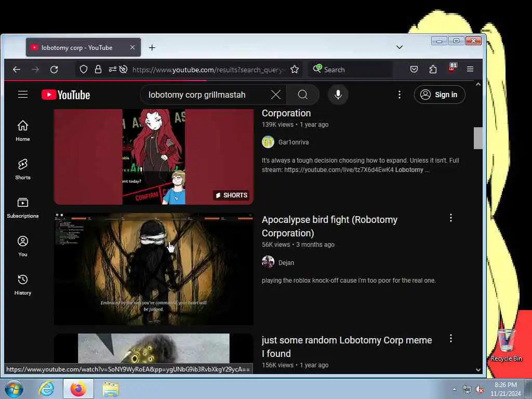532x399 pixels.
Task: Open YouTube guide hamburger menu
Action: [23, 95]
